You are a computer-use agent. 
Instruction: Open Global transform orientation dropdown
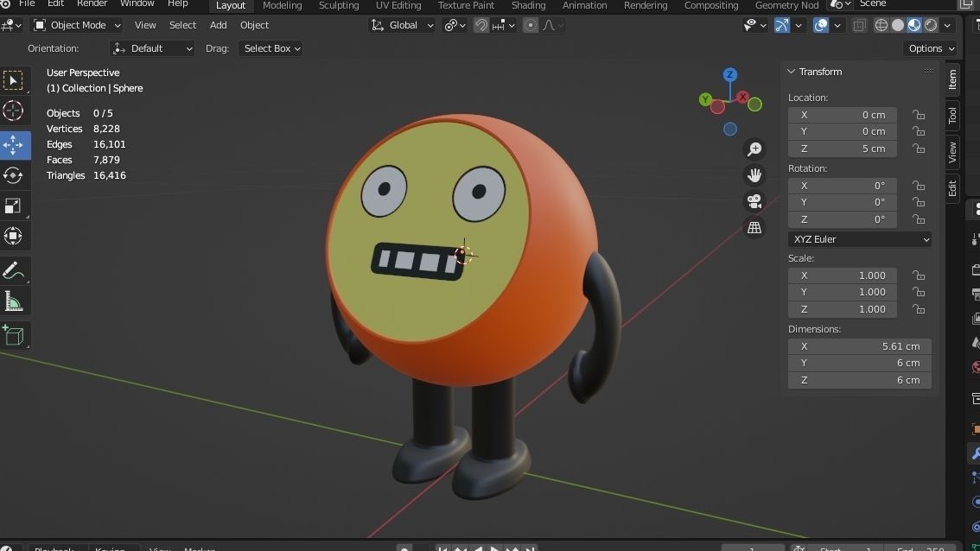coord(403,25)
